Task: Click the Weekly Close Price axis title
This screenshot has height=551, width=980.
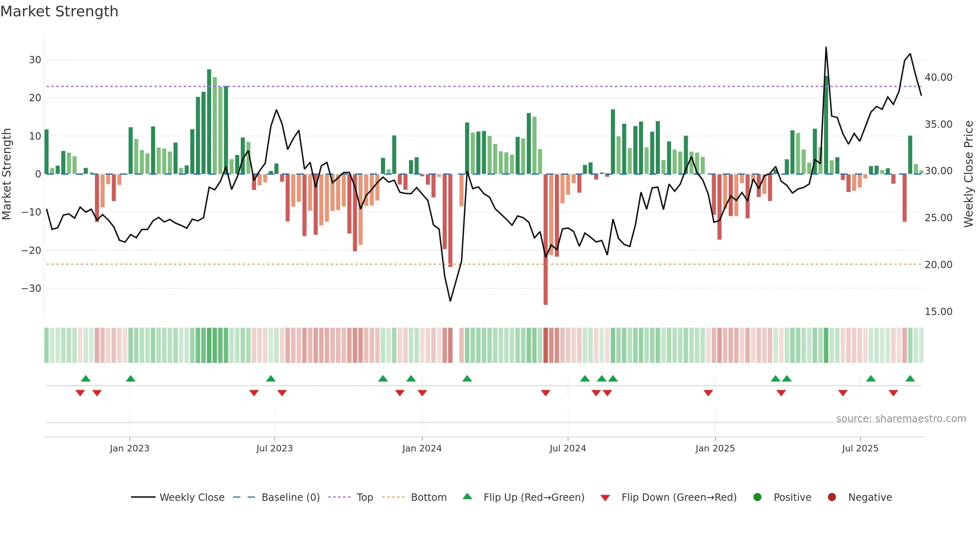Action: 969,174
